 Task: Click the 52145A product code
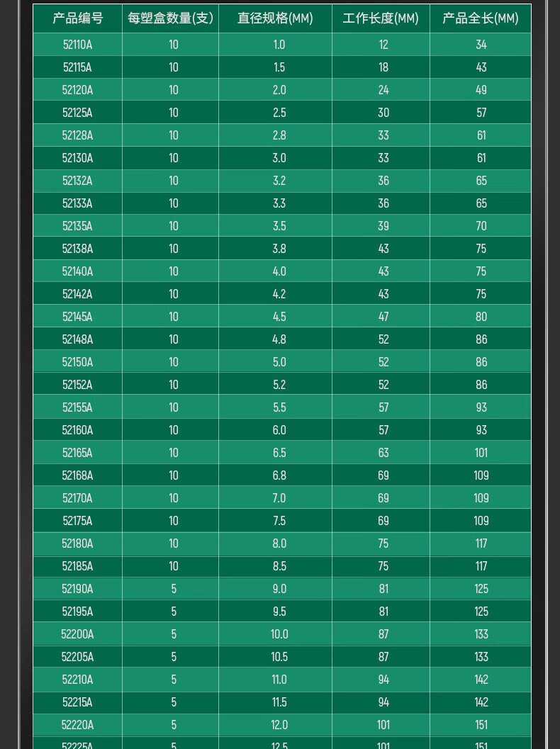click(x=77, y=317)
